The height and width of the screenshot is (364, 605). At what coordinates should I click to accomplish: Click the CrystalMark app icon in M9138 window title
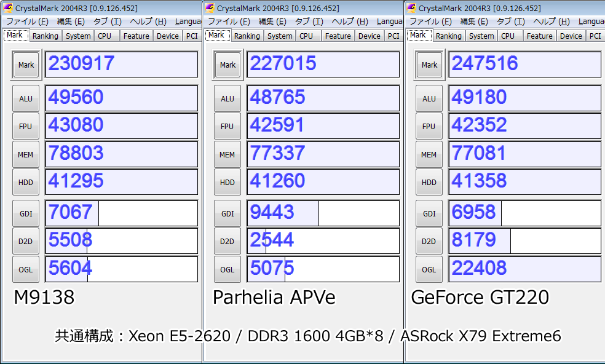coord(8,8)
